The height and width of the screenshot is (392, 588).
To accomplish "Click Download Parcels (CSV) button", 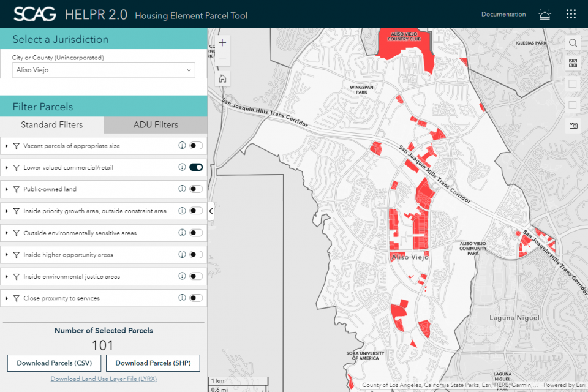I will coord(55,363).
